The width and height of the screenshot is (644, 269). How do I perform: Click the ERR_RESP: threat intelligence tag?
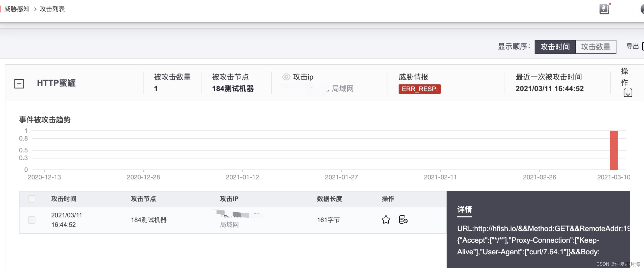point(419,89)
